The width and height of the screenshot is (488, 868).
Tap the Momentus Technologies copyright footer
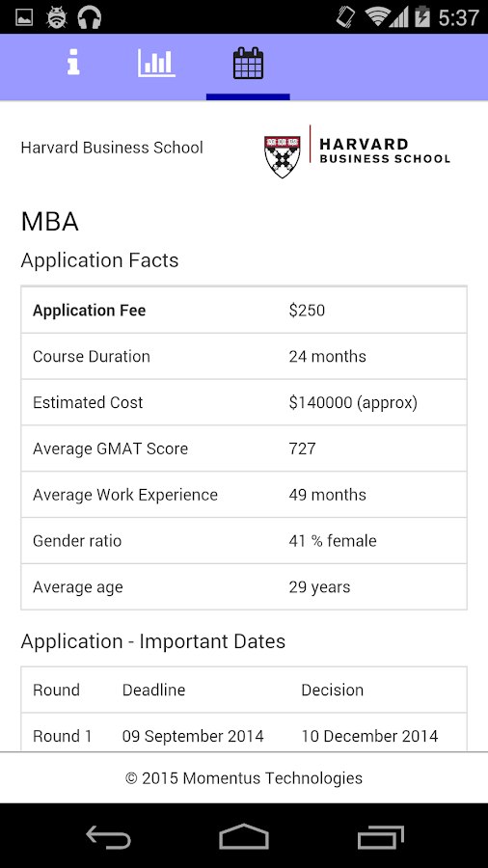(244, 778)
